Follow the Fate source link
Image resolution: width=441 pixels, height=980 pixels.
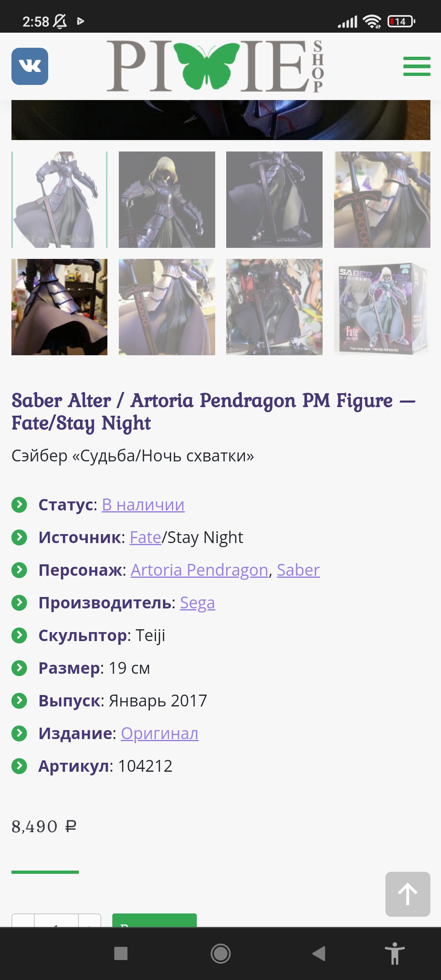[x=146, y=537]
